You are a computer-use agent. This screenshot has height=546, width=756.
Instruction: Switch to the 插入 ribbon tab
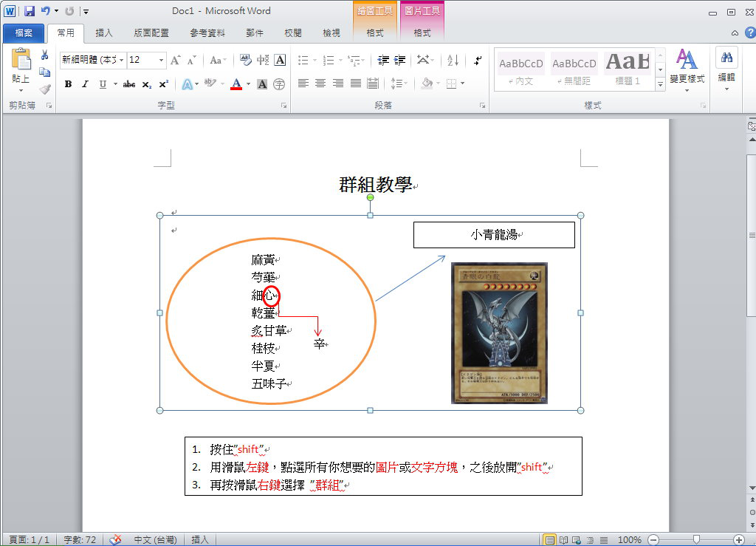(104, 33)
